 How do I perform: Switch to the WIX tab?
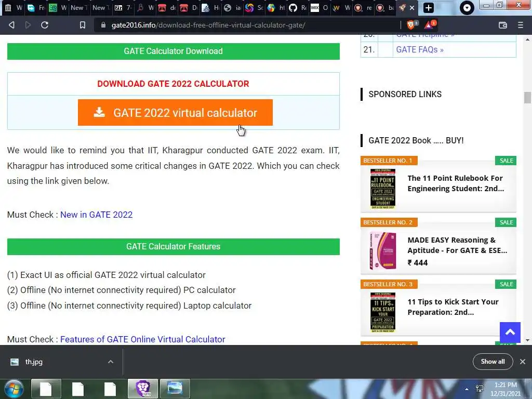coord(318,8)
